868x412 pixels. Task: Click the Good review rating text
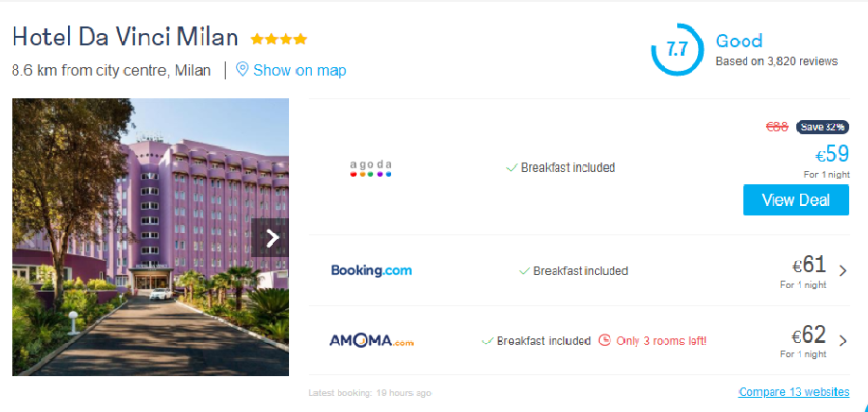[x=739, y=41]
